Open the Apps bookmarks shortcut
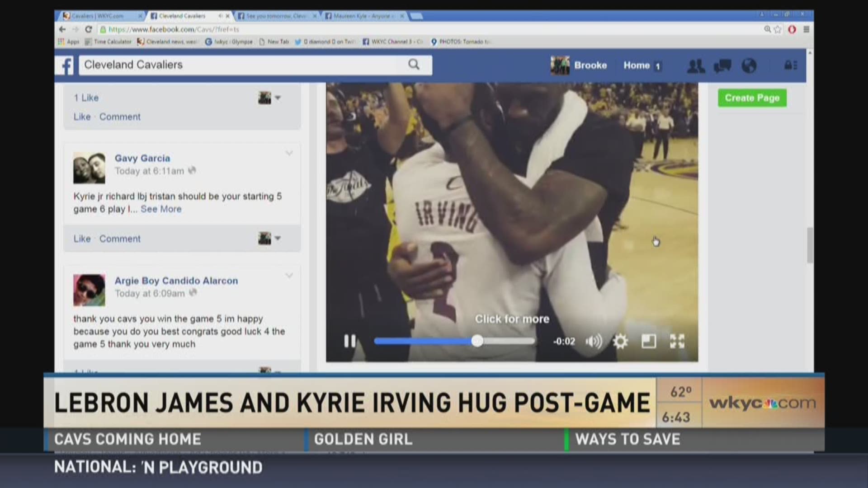 69,42
